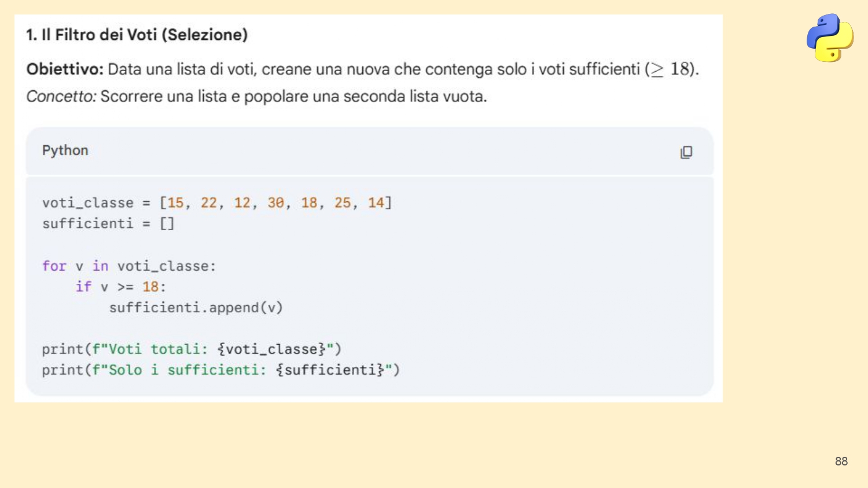Click the copy code icon
The width and height of the screenshot is (868, 488).
click(x=686, y=152)
